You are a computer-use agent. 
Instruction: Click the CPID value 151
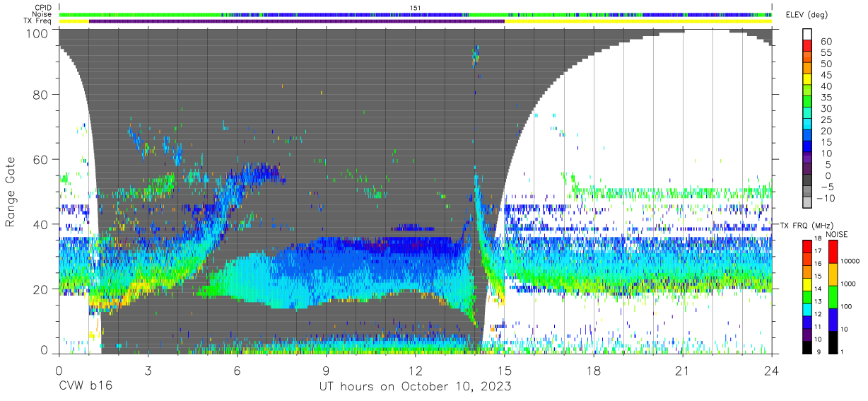point(415,7)
